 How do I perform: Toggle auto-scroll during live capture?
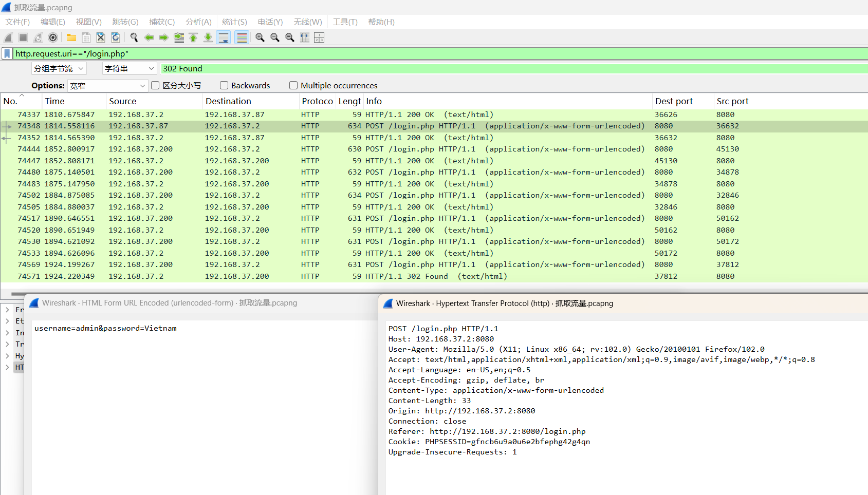click(224, 37)
